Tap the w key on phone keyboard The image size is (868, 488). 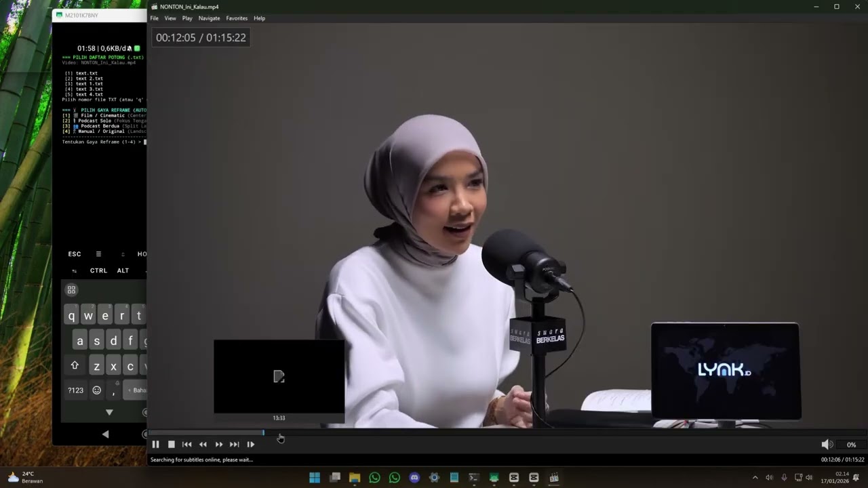[88, 316]
